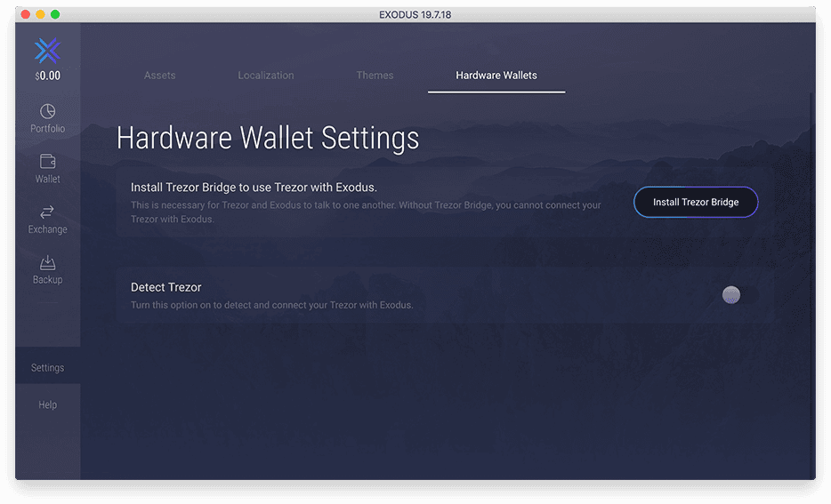Click the EXODUS 19.7.18 window title
The width and height of the screenshot is (831, 504).
(415, 15)
